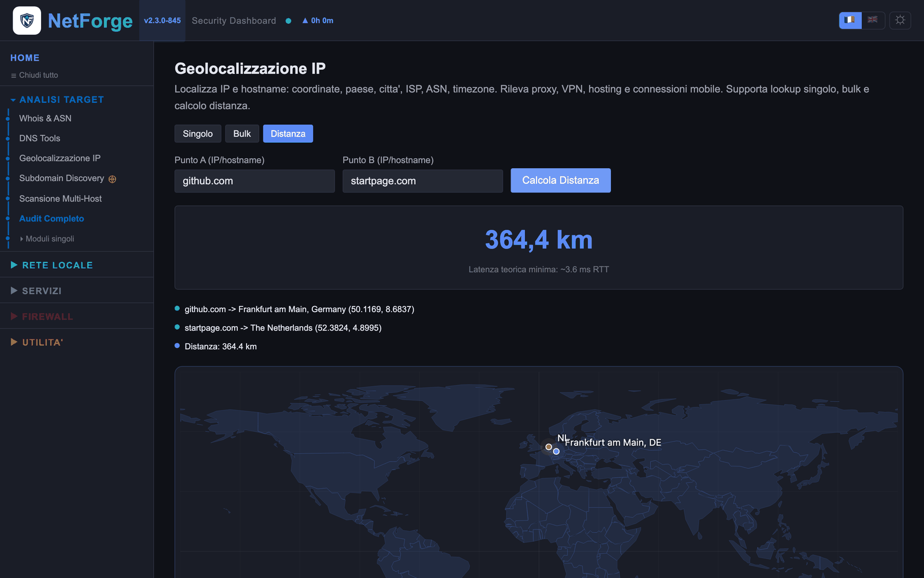Click the 364,4 km distance result
The image size is (924, 578).
point(539,240)
